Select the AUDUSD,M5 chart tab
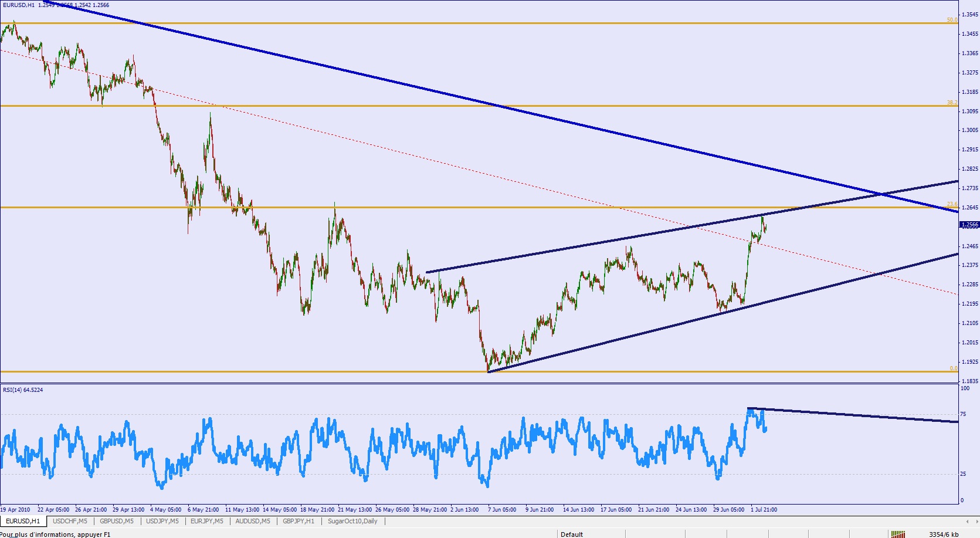 pyautogui.click(x=253, y=521)
